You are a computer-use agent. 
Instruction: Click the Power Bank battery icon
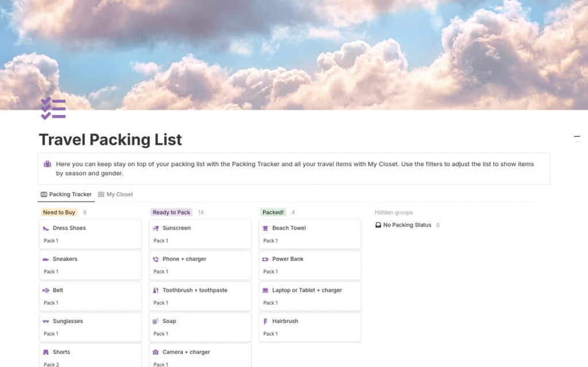pos(265,259)
